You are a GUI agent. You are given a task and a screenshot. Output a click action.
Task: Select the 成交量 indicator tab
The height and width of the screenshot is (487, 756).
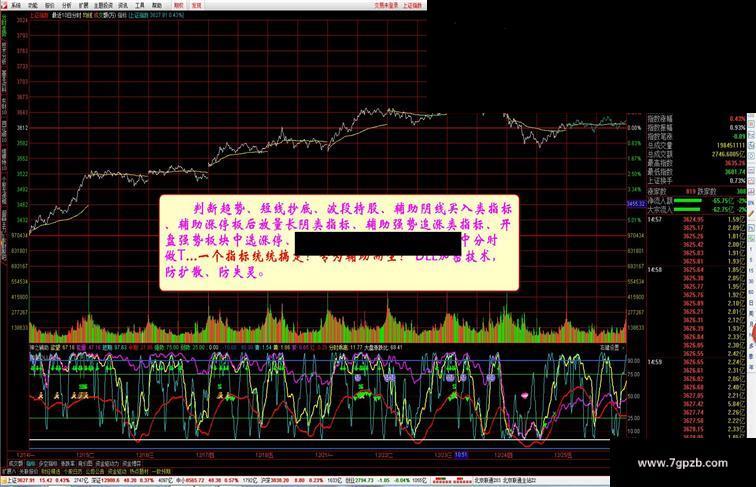15,463
